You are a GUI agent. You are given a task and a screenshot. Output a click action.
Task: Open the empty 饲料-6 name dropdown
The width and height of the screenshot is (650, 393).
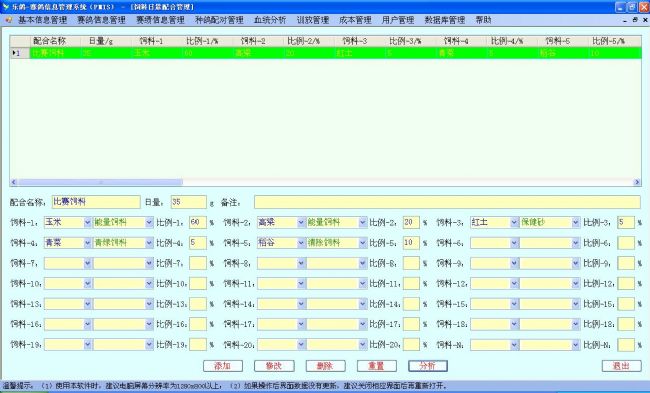click(514, 243)
